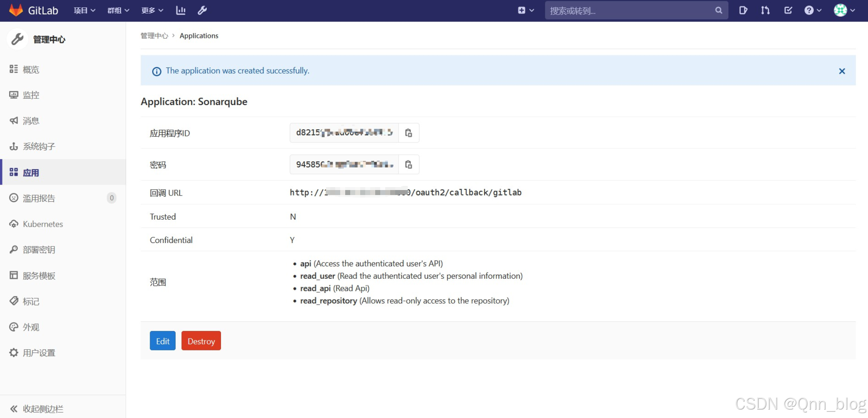Click the merge requests icon
The image size is (868, 418).
coord(765,10)
